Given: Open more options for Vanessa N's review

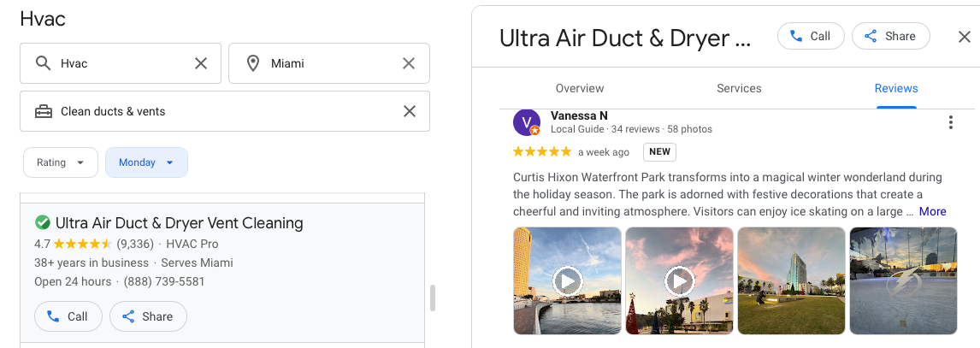Looking at the screenshot, I should point(950,123).
